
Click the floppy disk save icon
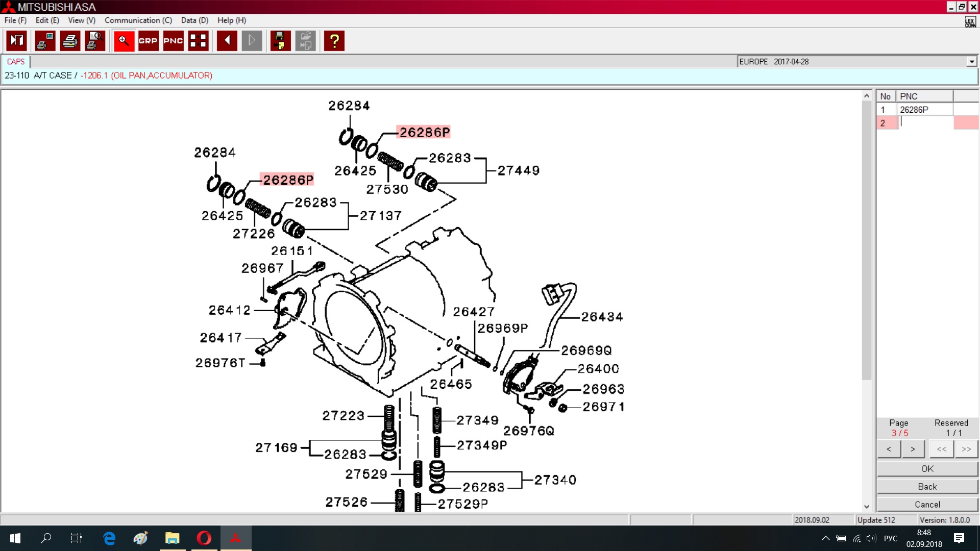point(280,41)
